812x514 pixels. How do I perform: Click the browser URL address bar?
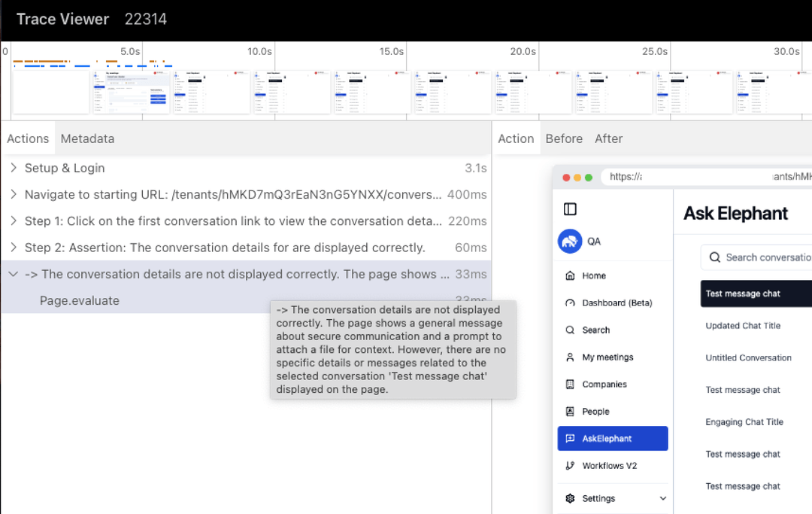pos(706,177)
